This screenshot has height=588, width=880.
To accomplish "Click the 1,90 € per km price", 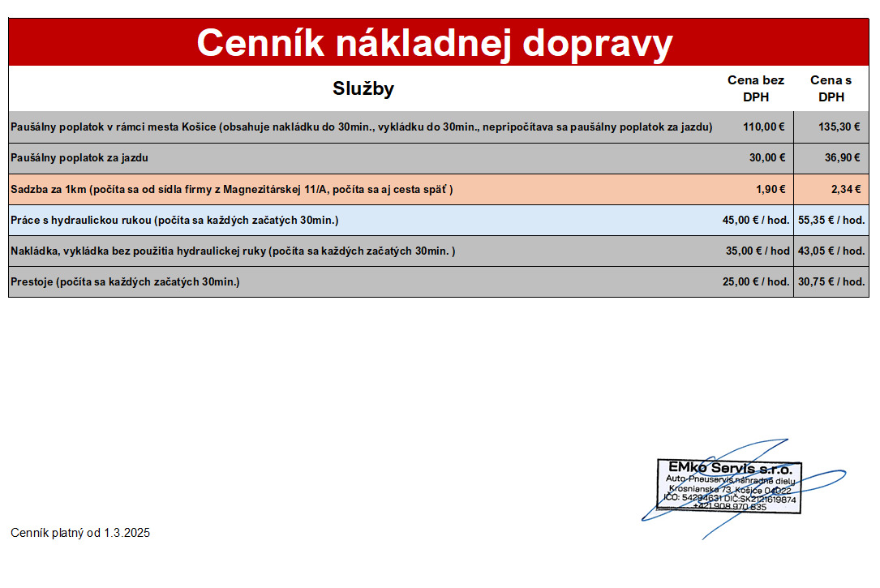I will (770, 189).
